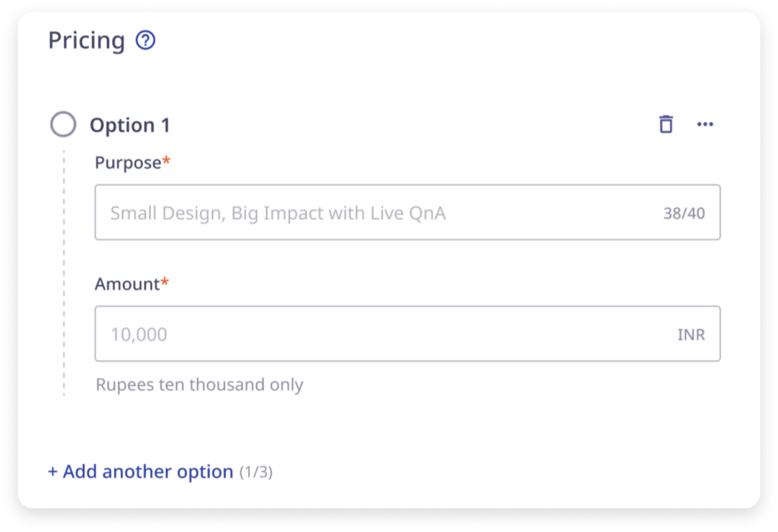Image resolution: width=778 pixels, height=532 pixels.
Task: Click the INR currency suffix
Action: pos(691,335)
